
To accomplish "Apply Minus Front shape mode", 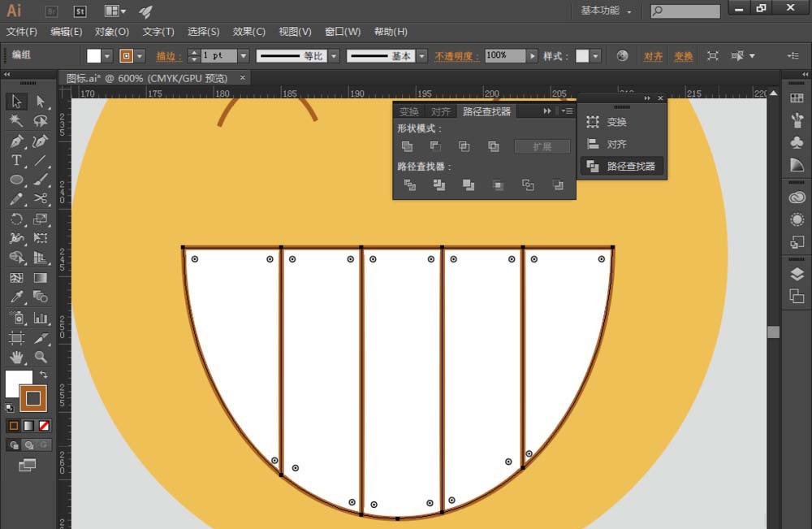I will (435, 146).
